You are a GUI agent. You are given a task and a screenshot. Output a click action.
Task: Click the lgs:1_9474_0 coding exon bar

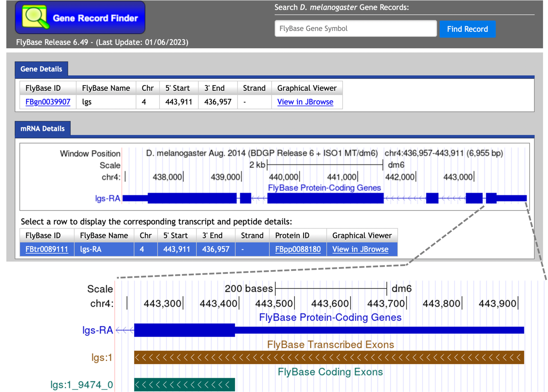coord(185,385)
